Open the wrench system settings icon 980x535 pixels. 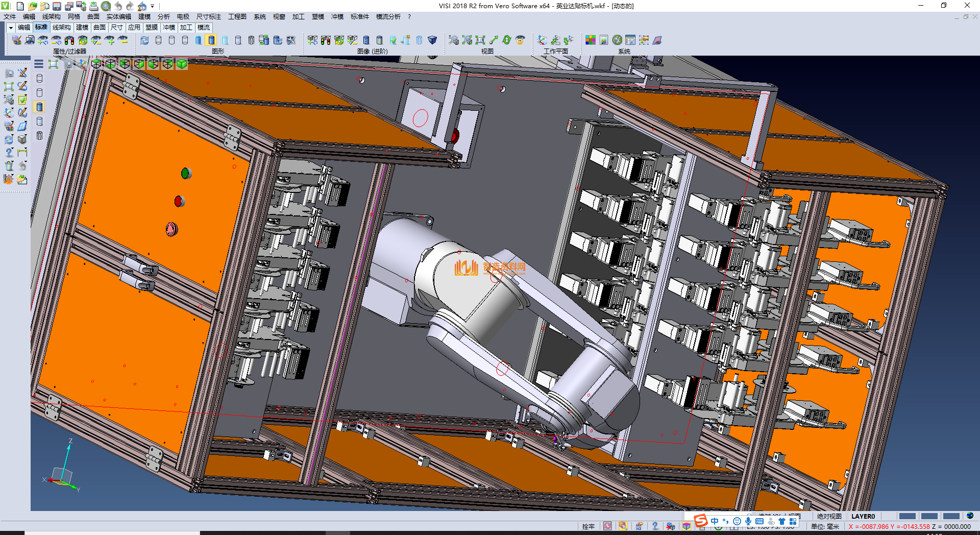(617, 40)
